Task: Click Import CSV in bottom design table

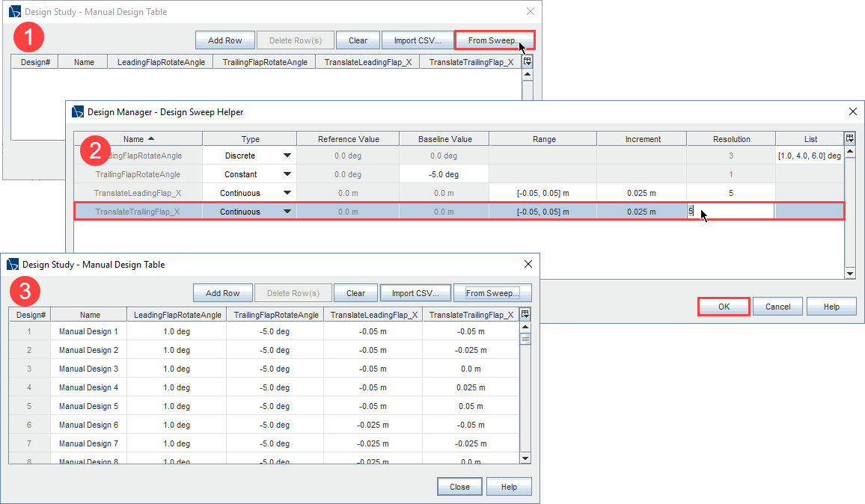Action: click(415, 293)
